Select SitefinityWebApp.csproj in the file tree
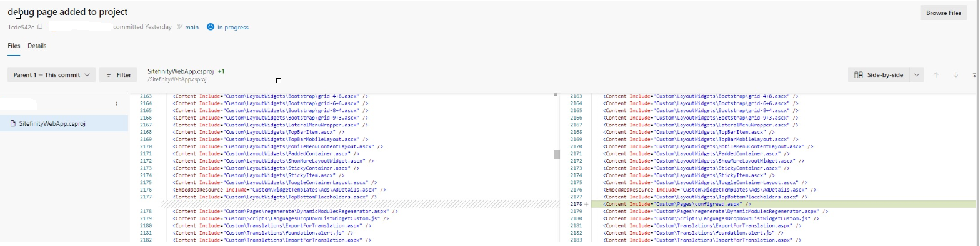980x246 pixels. [64, 123]
